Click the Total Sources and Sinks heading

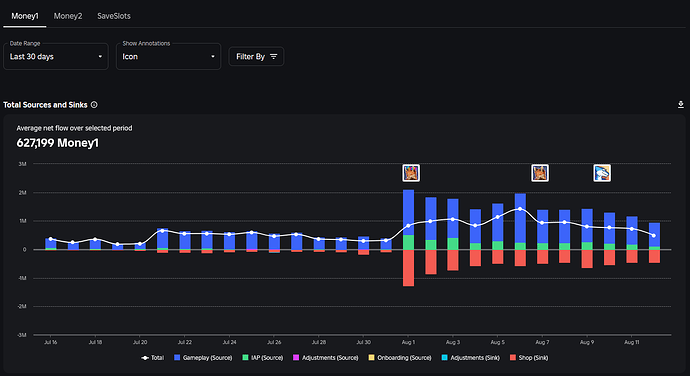[x=45, y=105]
